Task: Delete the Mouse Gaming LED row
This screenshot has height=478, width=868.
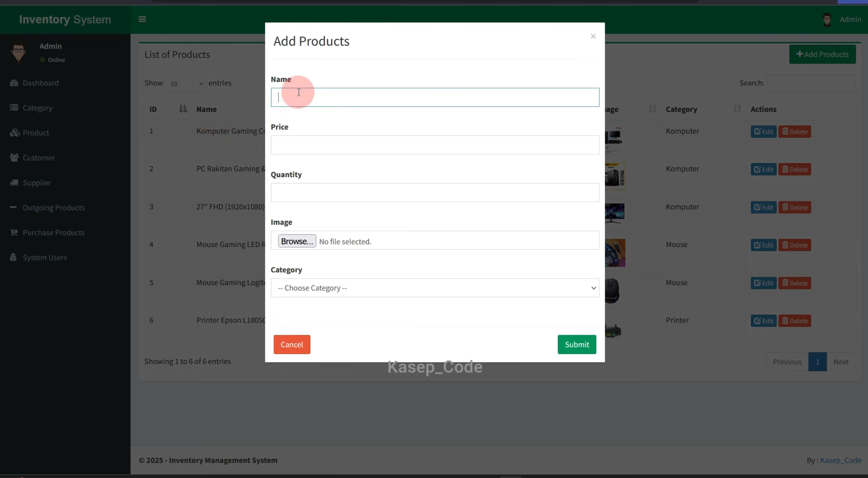Action: [x=795, y=245]
